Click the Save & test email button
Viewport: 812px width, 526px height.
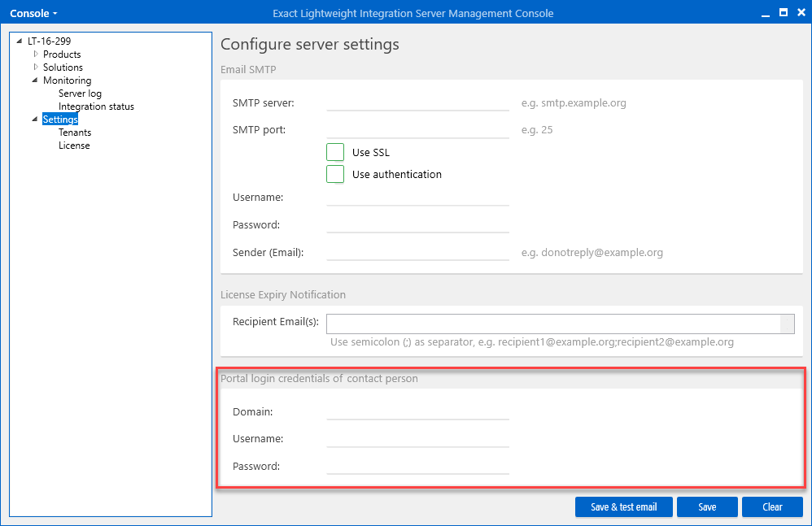pos(623,506)
